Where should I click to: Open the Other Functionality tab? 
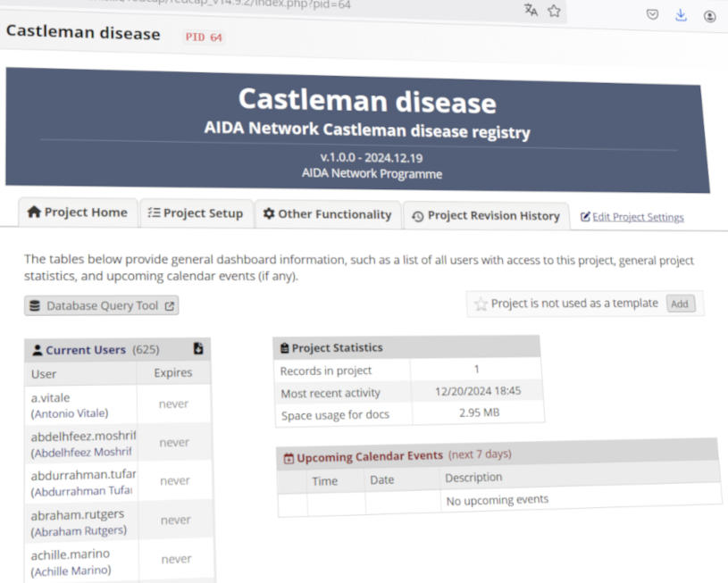pyautogui.click(x=328, y=214)
